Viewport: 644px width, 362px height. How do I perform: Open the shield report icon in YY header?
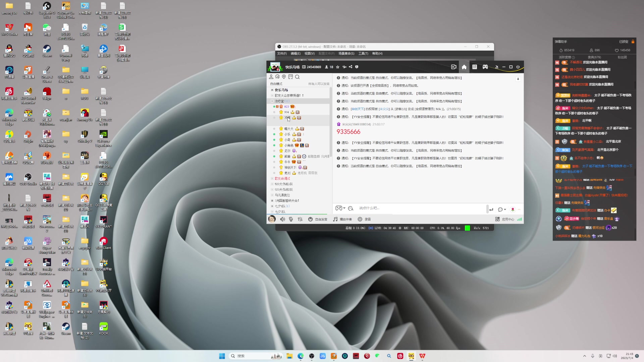[x=357, y=67]
